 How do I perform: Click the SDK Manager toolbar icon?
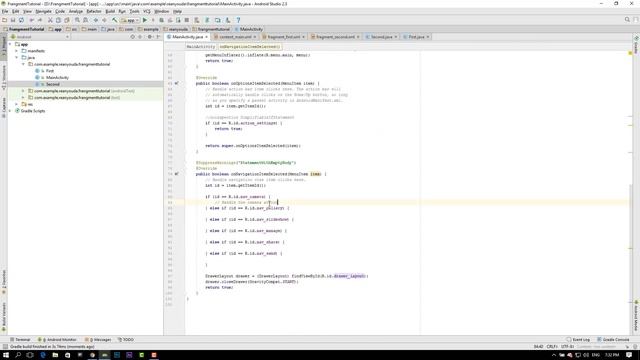point(228,20)
